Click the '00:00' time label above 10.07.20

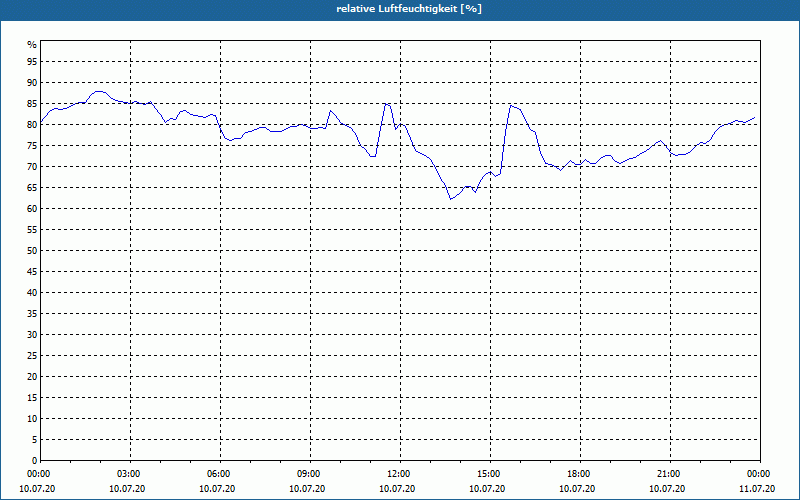pos(38,474)
